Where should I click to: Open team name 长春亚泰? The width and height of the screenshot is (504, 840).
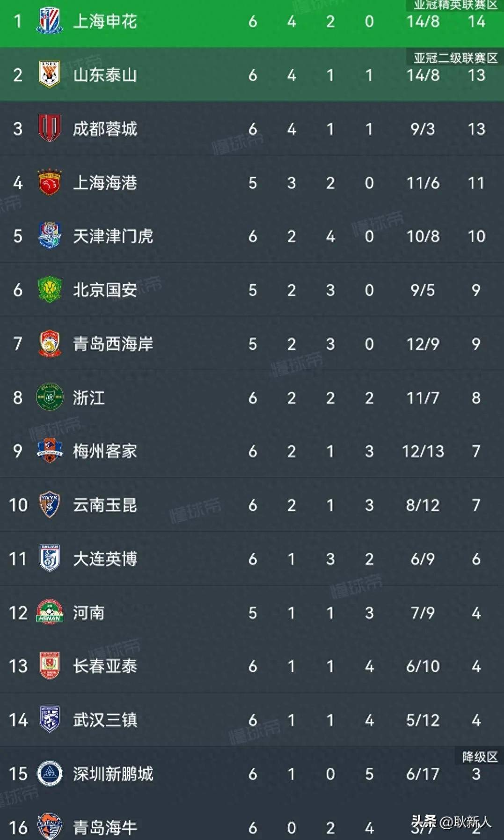coord(105,666)
